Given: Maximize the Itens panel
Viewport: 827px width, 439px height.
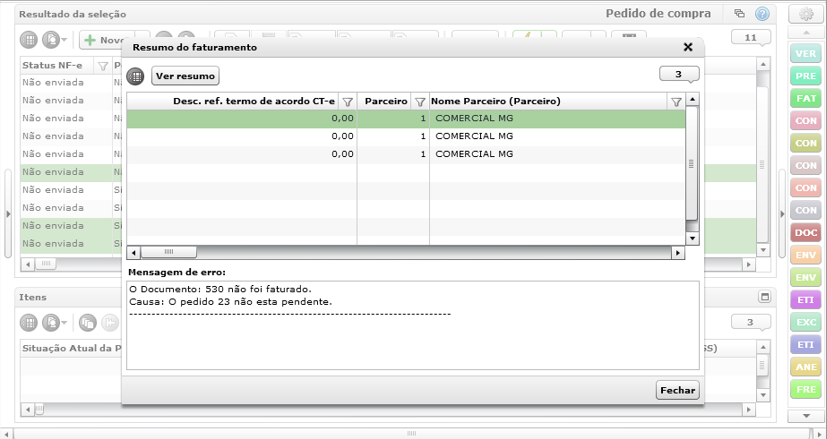Looking at the screenshot, I should [764, 297].
